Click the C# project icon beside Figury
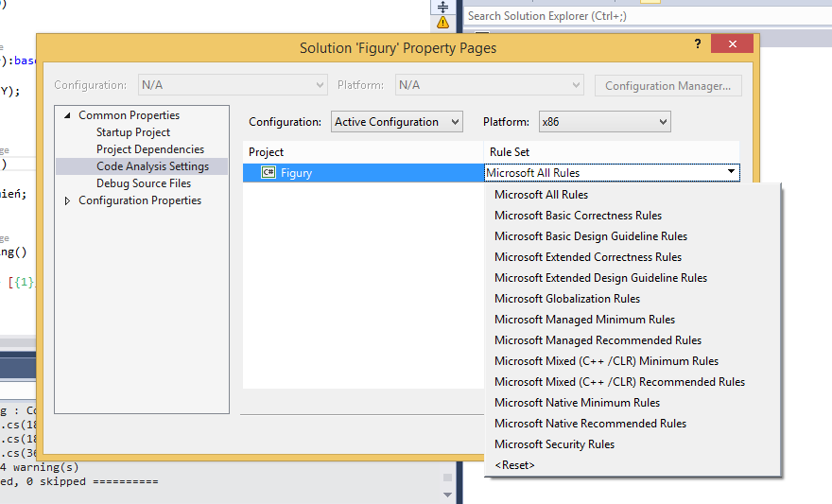This screenshot has width=832, height=504. [x=268, y=173]
